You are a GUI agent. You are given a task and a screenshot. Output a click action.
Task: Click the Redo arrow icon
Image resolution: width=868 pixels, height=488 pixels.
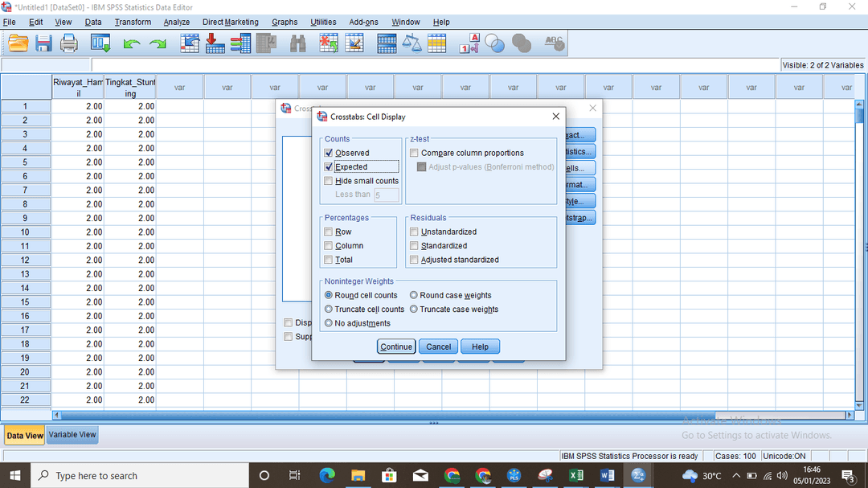pos(158,43)
